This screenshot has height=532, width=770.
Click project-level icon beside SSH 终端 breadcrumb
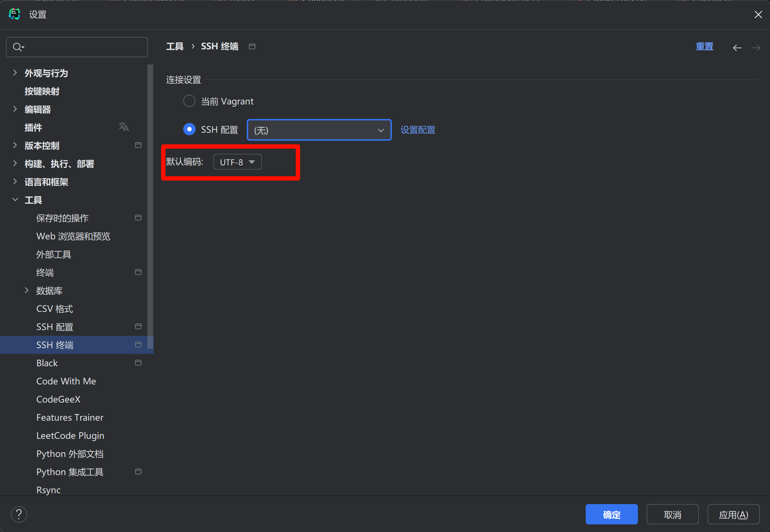tap(252, 46)
